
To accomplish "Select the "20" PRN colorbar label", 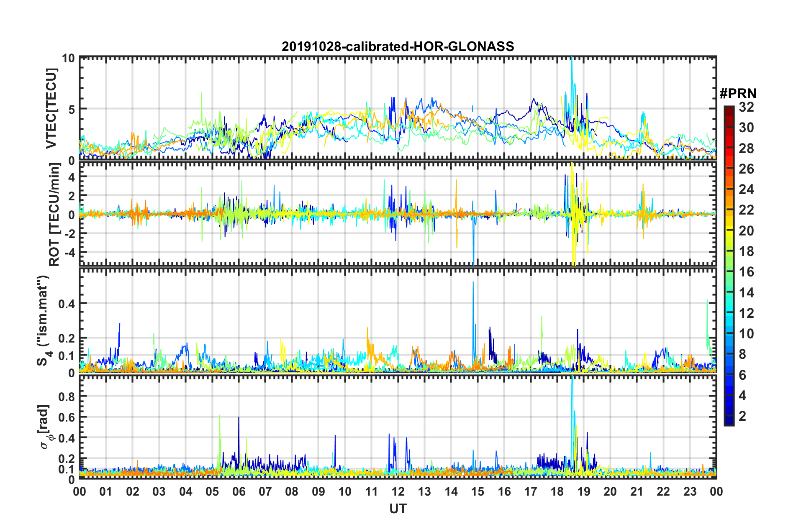I will (x=746, y=231).
